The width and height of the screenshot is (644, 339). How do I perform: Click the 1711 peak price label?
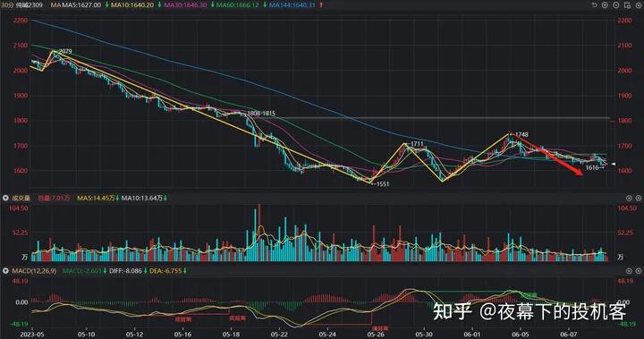click(417, 144)
